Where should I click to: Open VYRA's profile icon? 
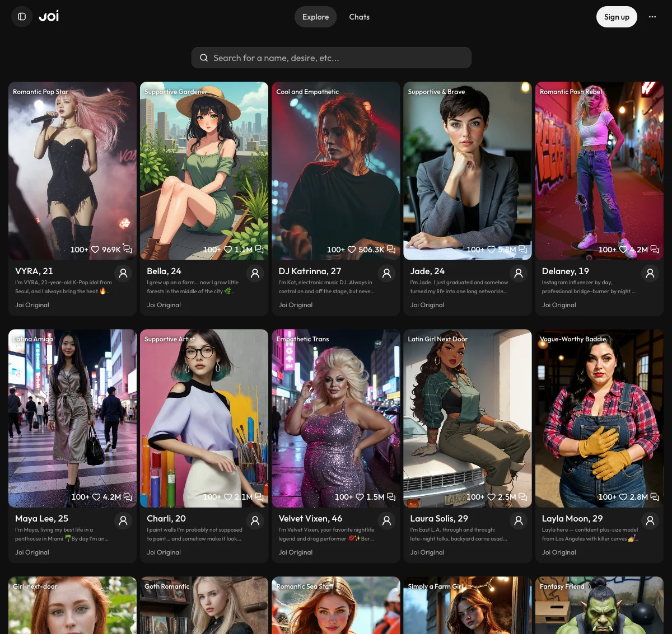coord(123,273)
